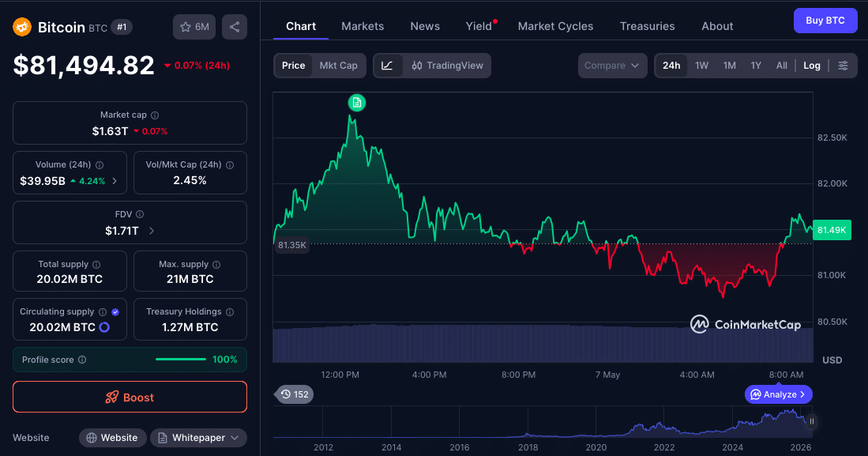Click the Profile score 100% progress bar

(x=181, y=360)
